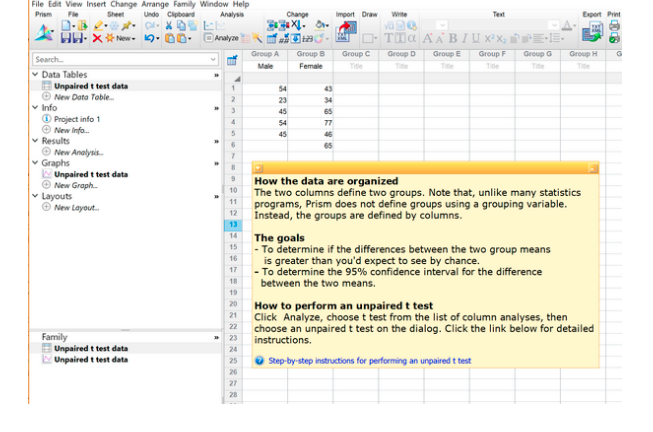Open the Family menu
This screenshot has width=653, height=432.
point(184,4)
